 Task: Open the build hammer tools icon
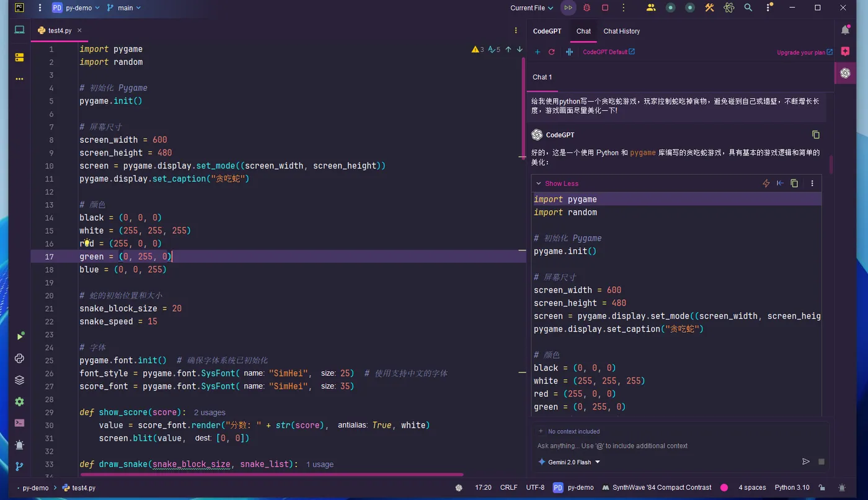coord(710,8)
